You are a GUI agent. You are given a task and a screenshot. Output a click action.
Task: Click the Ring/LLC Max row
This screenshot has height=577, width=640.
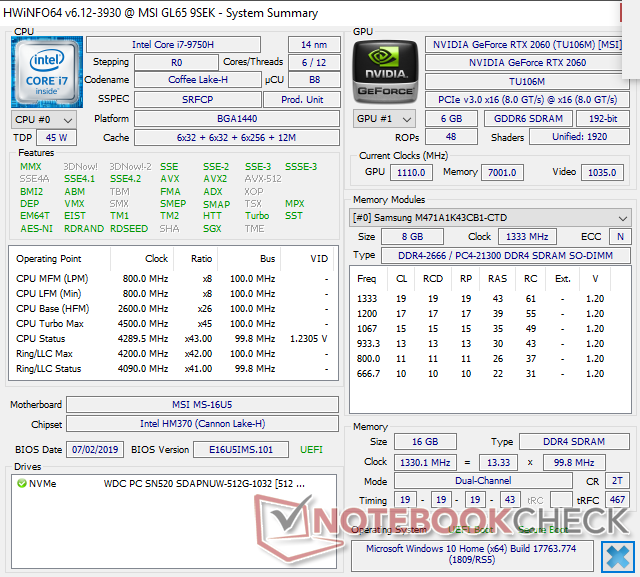point(173,354)
